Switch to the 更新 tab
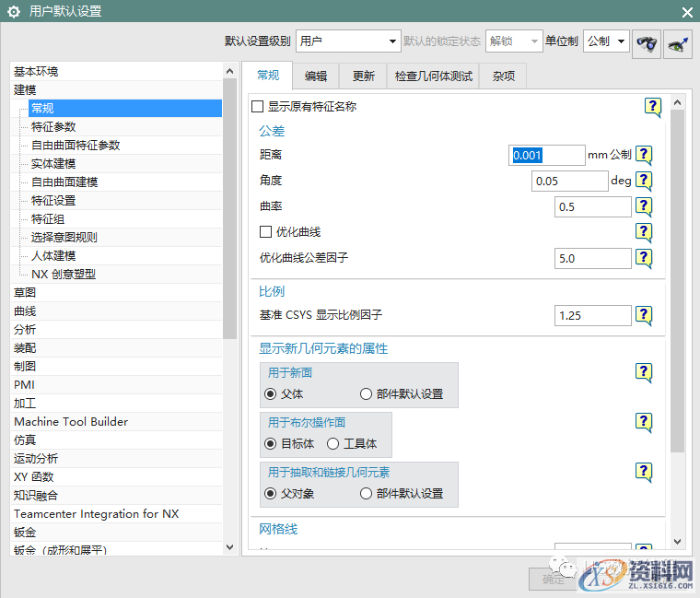The image size is (700, 598). click(x=364, y=76)
